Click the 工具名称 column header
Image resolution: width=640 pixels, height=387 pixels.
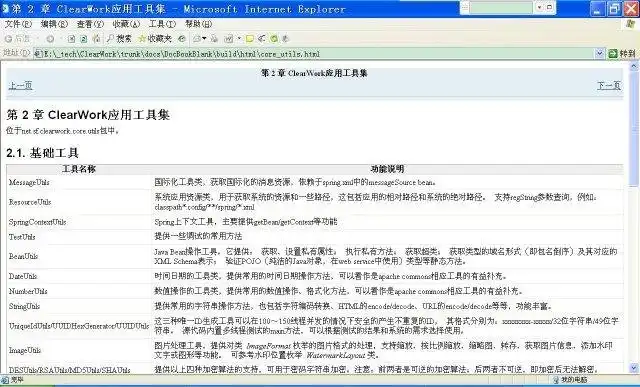pyautogui.click(x=79, y=169)
